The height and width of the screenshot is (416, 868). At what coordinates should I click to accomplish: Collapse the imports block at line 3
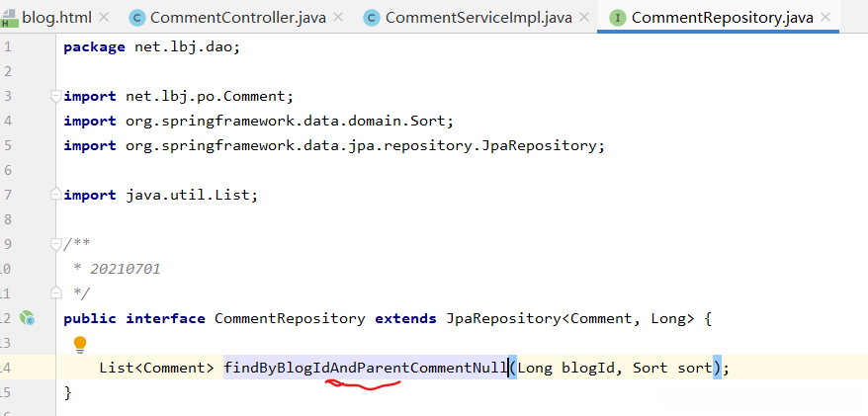(55, 96)
